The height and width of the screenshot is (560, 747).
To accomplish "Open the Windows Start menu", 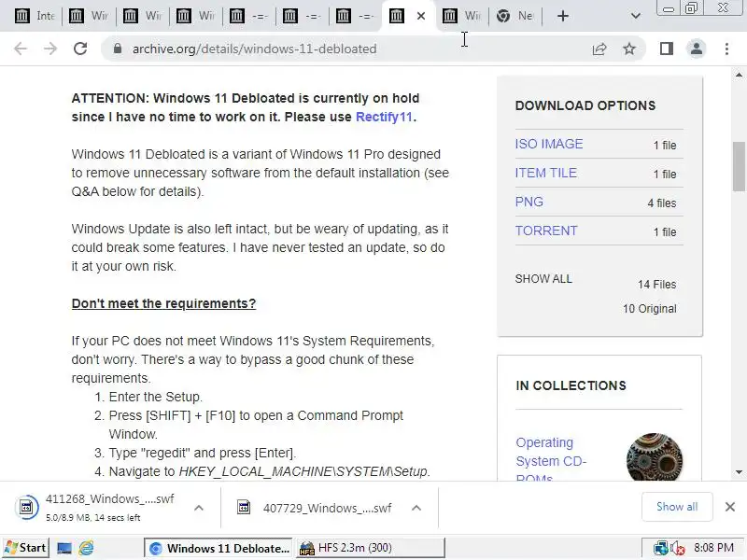I will pyautogui.click(x=26, y=548).
